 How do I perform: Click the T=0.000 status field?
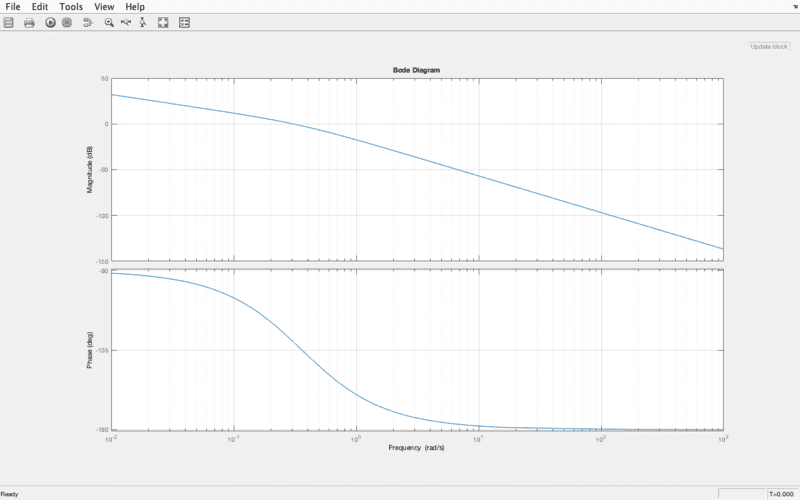tap(782, 494)
